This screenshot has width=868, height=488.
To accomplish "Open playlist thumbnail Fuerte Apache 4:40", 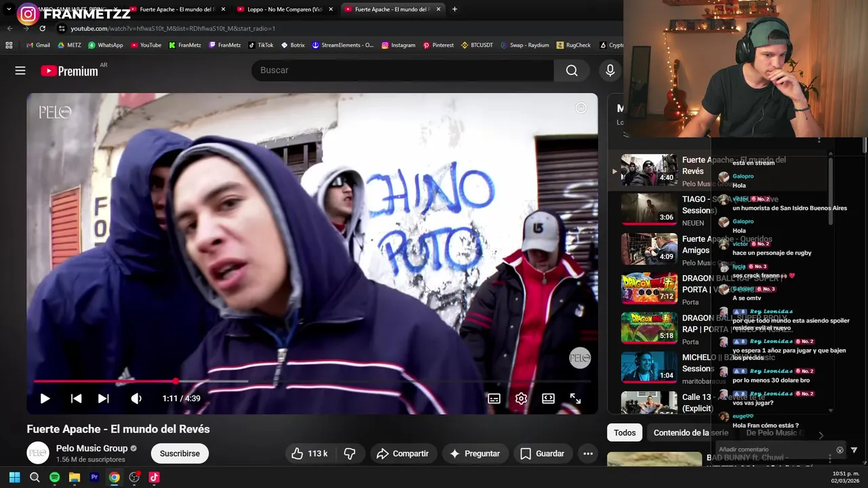I will point(649,170).
